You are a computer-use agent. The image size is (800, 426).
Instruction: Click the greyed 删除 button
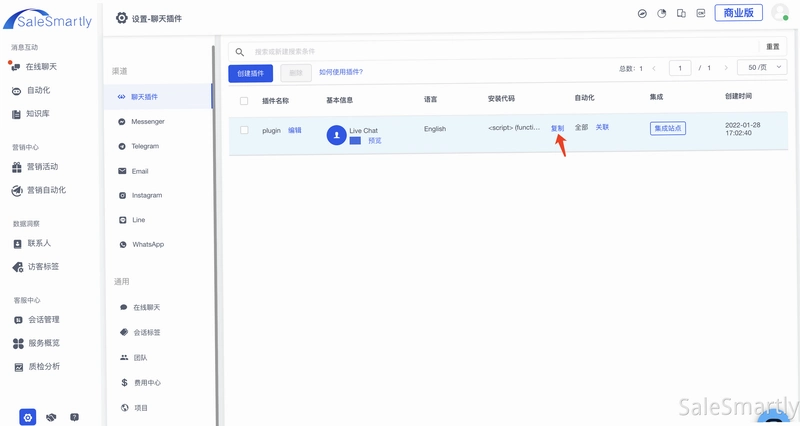coord(296,73)
